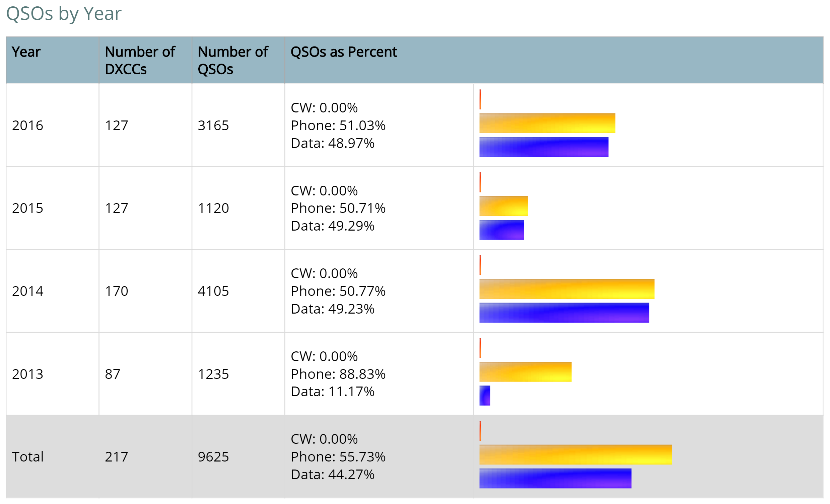Click the 9625 total QSOs cell
830x504 pixels.
213,457
